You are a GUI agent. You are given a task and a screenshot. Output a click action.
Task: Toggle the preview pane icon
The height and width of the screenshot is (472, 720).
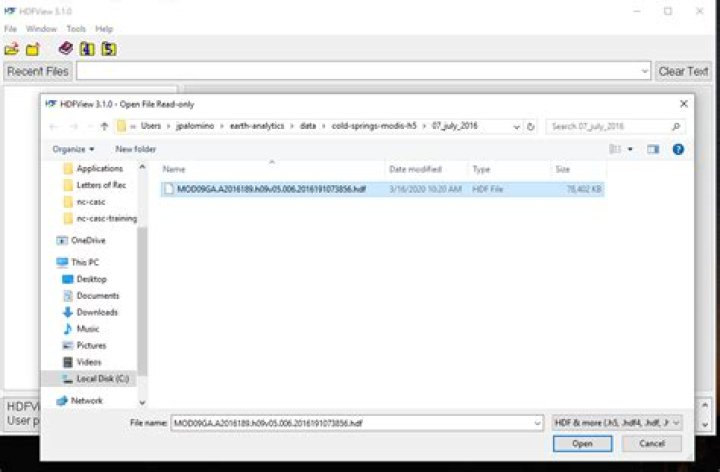(653, 149)
